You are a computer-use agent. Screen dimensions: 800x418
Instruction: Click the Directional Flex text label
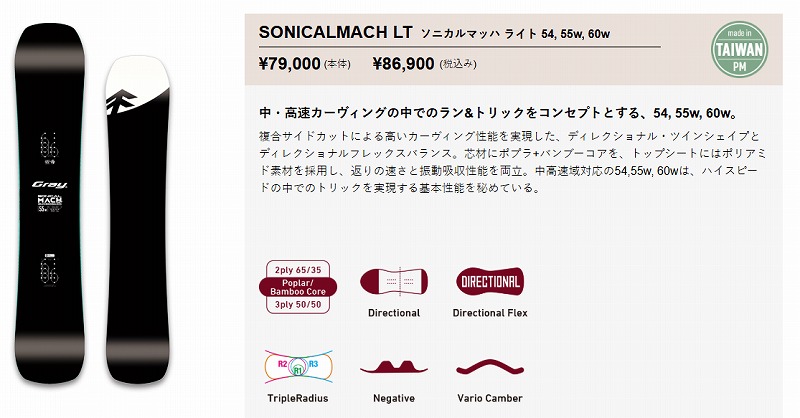pos(490,313)
